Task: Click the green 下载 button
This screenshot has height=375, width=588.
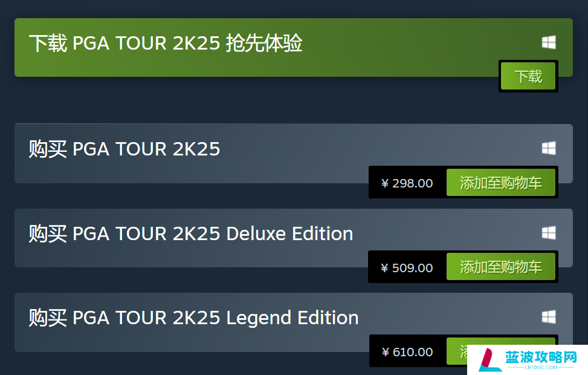Action: click(528, 76)
